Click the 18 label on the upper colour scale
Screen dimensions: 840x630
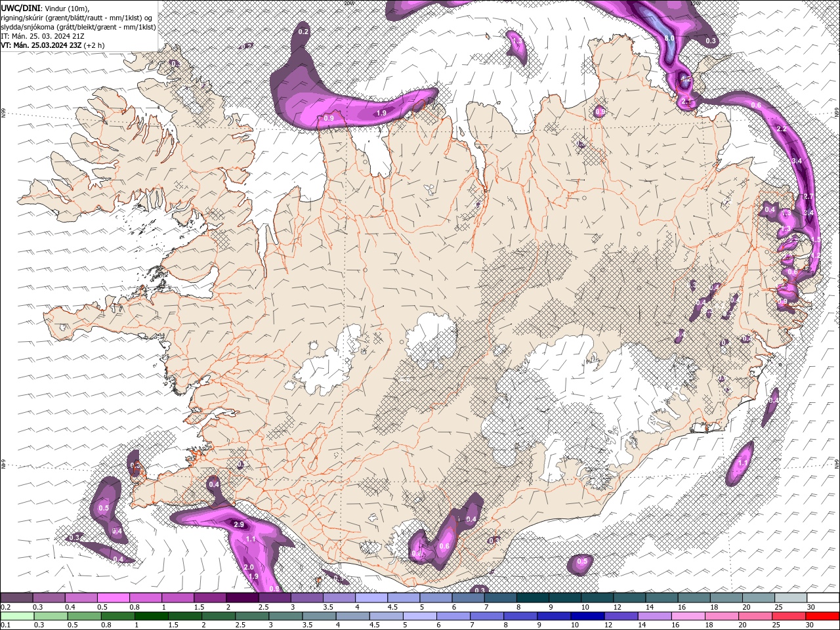714,607
